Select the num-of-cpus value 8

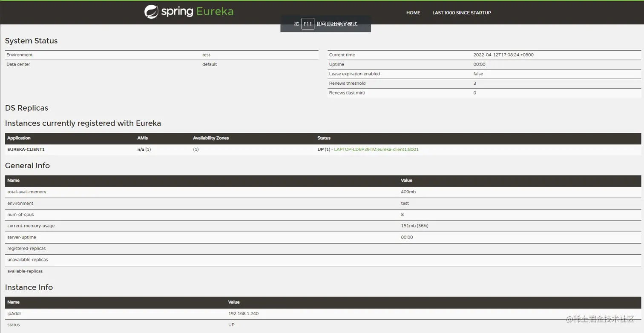click(x=402, y=215)
